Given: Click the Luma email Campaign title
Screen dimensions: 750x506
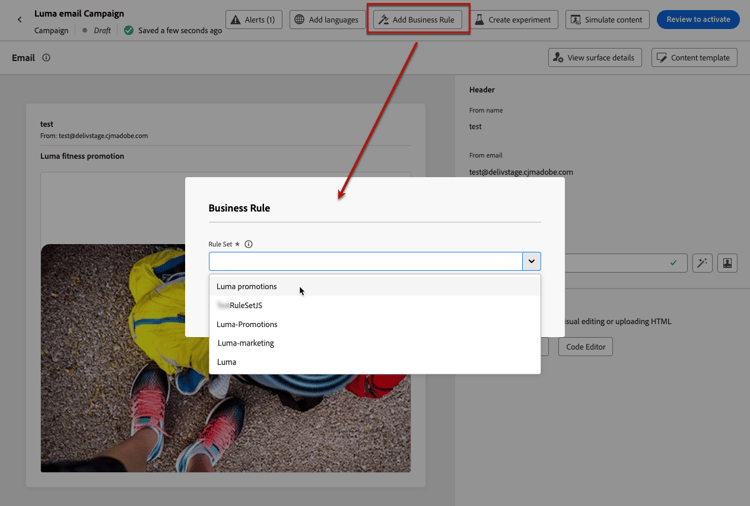Looking at the screenshot, I should click(x=79, y=13).
